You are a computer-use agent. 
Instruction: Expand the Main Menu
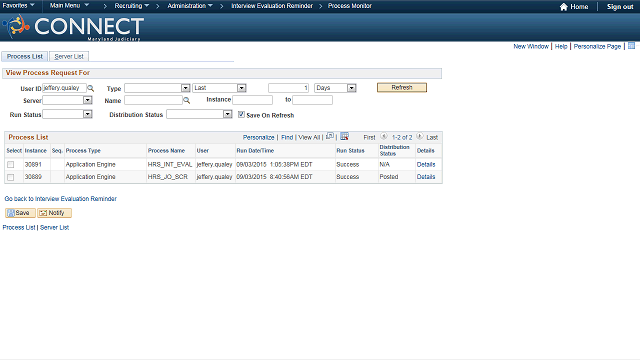(69, 6)
